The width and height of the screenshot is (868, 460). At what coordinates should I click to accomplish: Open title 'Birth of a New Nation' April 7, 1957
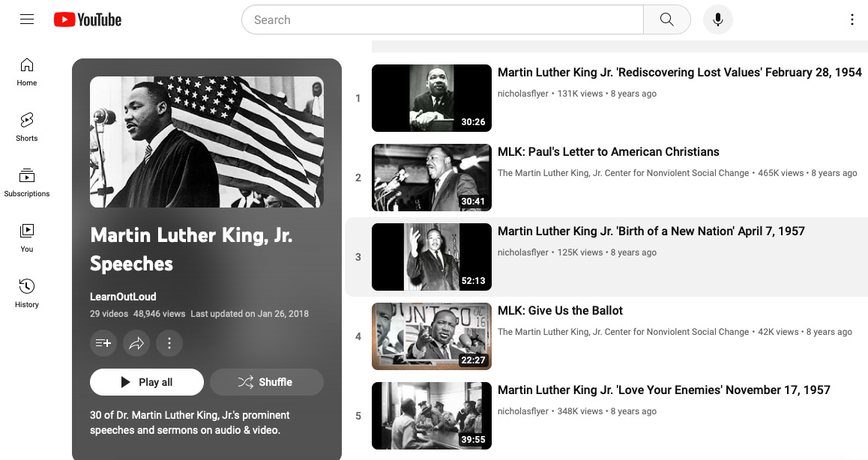point(651,231)
